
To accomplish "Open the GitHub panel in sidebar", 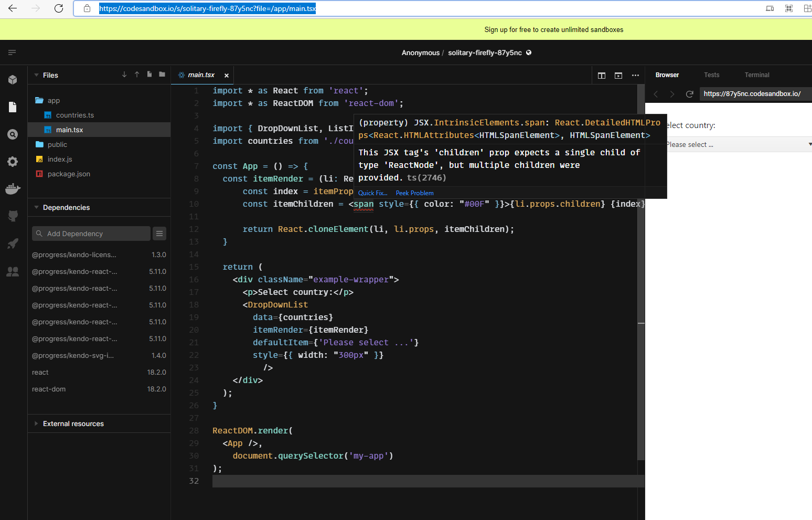I will [13, 216].
